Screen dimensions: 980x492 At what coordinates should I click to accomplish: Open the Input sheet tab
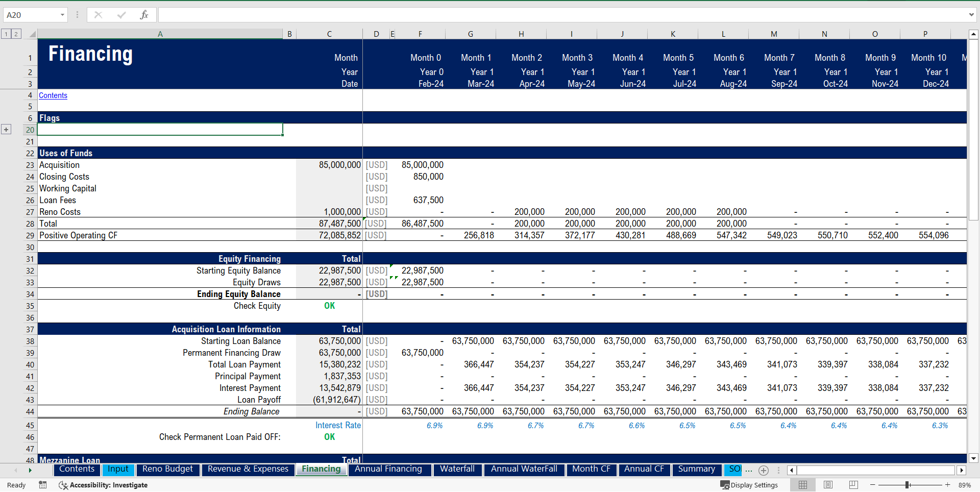coord(118,469)
